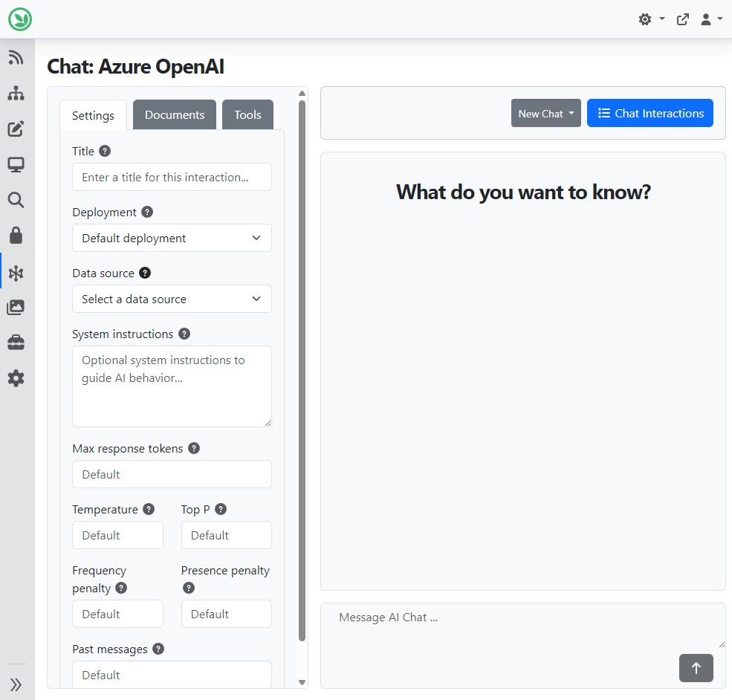
Task: Focus the Temperature input field
Action: (117, 535)
